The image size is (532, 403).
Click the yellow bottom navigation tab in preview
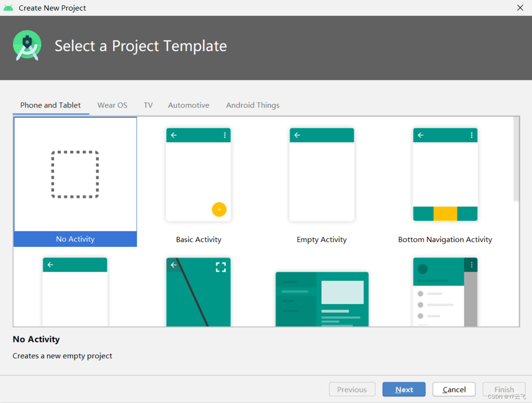445,213
